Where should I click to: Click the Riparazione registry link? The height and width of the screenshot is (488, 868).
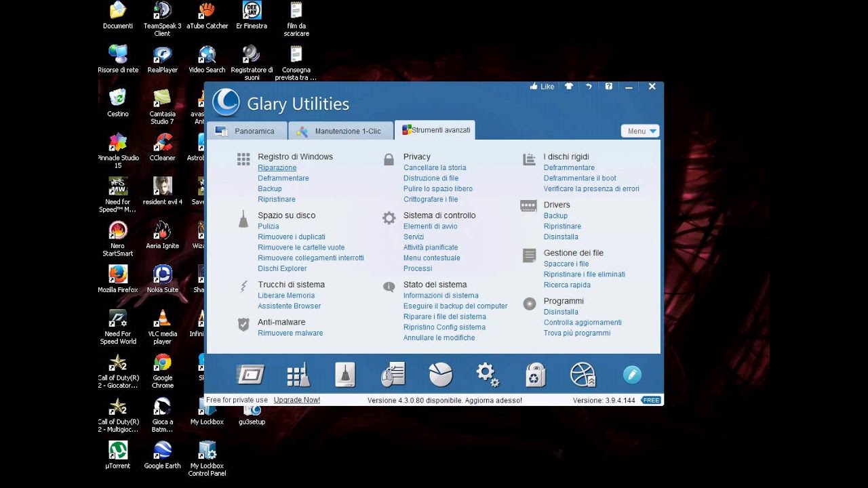[x=277, y=167]
